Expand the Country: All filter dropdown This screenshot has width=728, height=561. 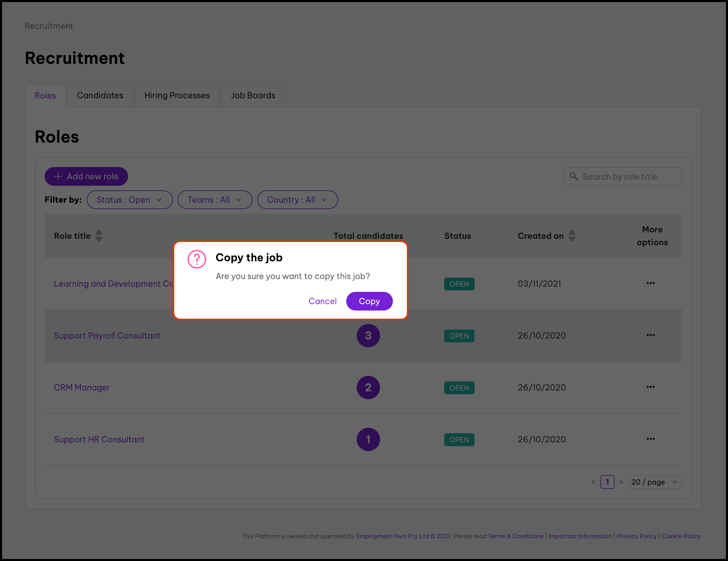click(297, 200)
